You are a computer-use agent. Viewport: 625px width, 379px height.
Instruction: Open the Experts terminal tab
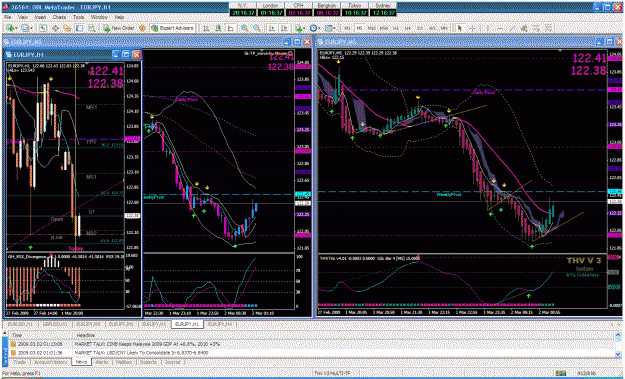[148, 362]
